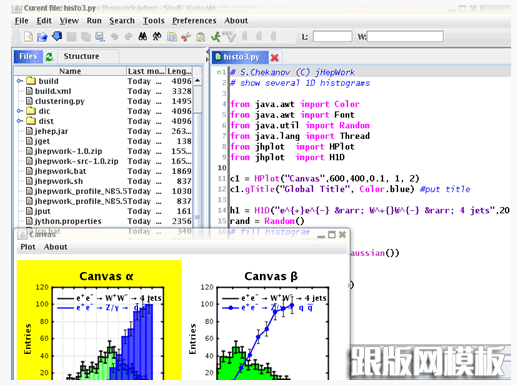Expand the dist folder node
Screen dimensions: 517x385
(x=20, y=121)
